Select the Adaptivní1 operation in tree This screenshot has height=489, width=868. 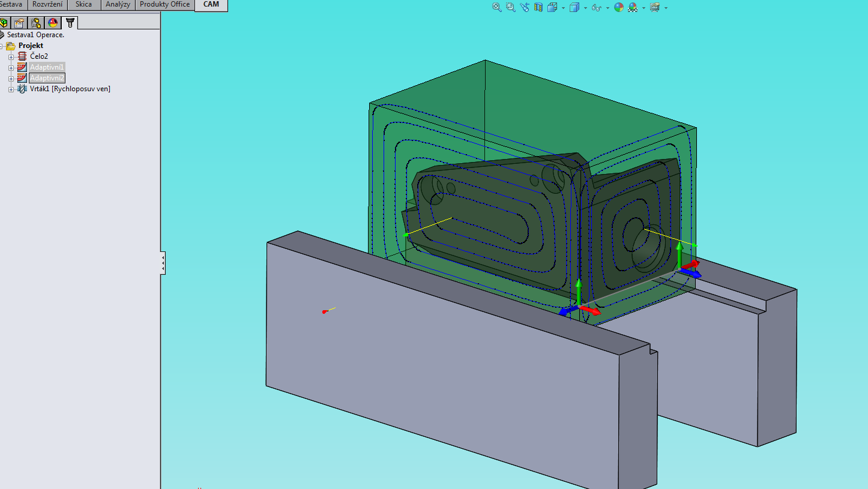pyautogui.click(x=47, y=67)
